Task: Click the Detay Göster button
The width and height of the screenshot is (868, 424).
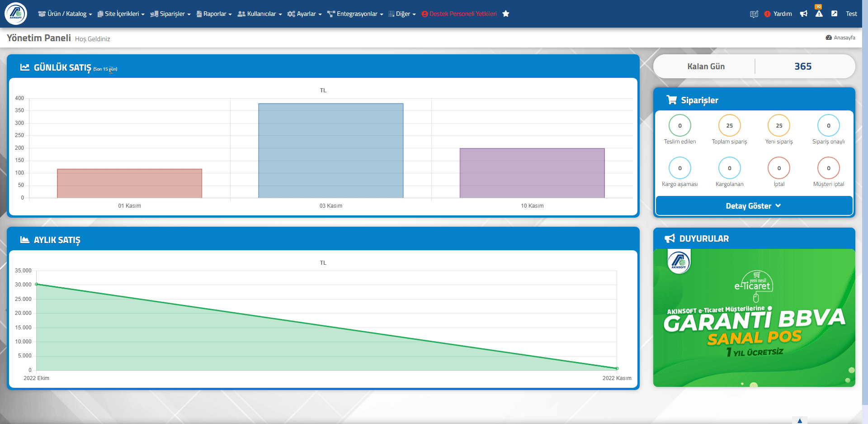Action: pyautogui.click(x=754, y=206)
